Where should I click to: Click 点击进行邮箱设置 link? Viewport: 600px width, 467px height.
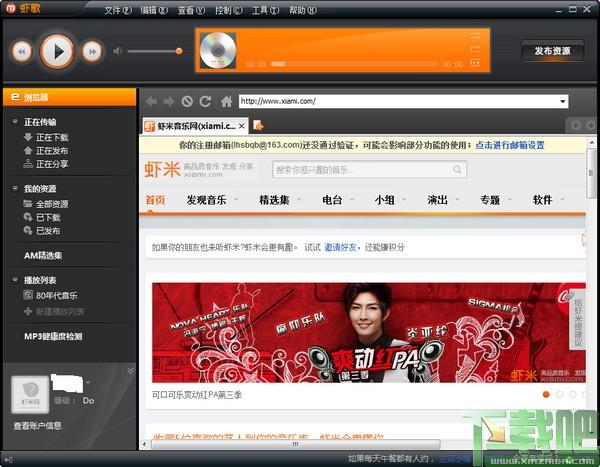[x=510, y=145]
